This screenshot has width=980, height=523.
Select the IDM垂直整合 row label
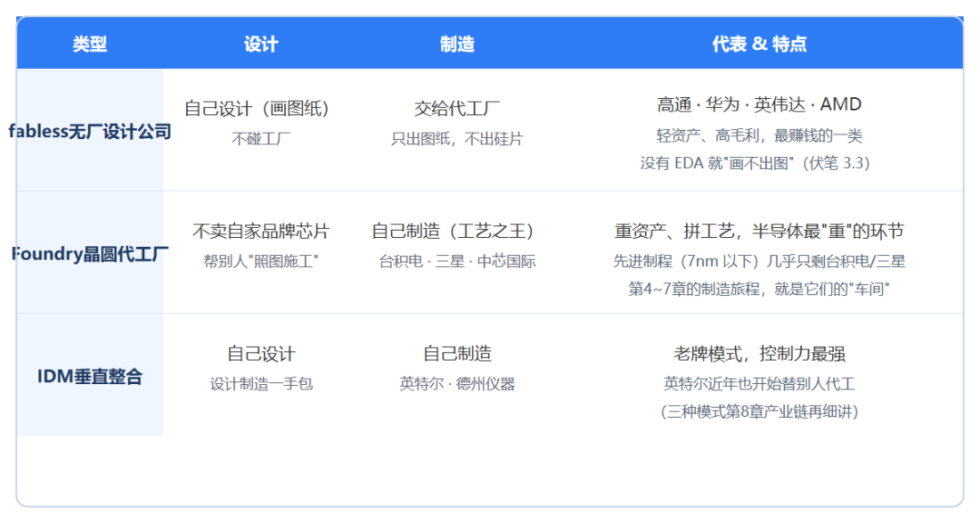point(89,377)
